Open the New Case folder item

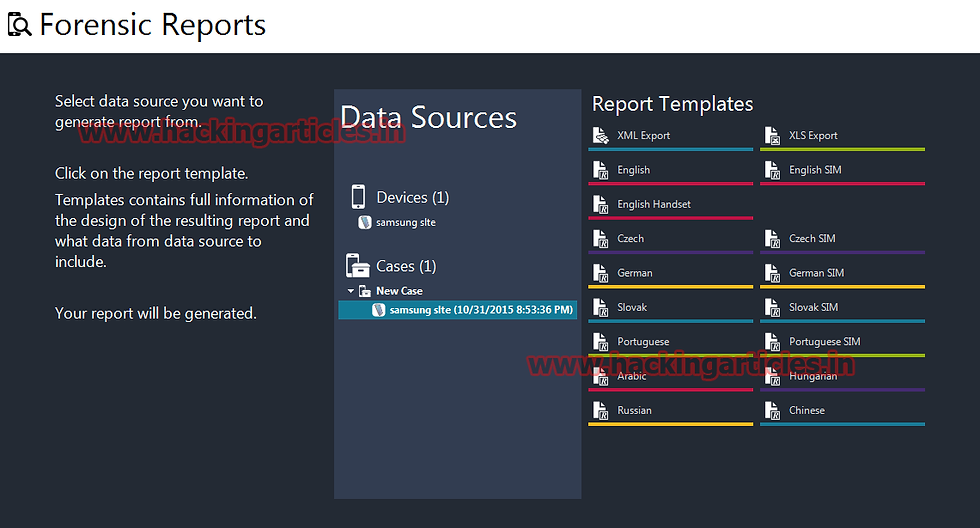pos(392,291)
